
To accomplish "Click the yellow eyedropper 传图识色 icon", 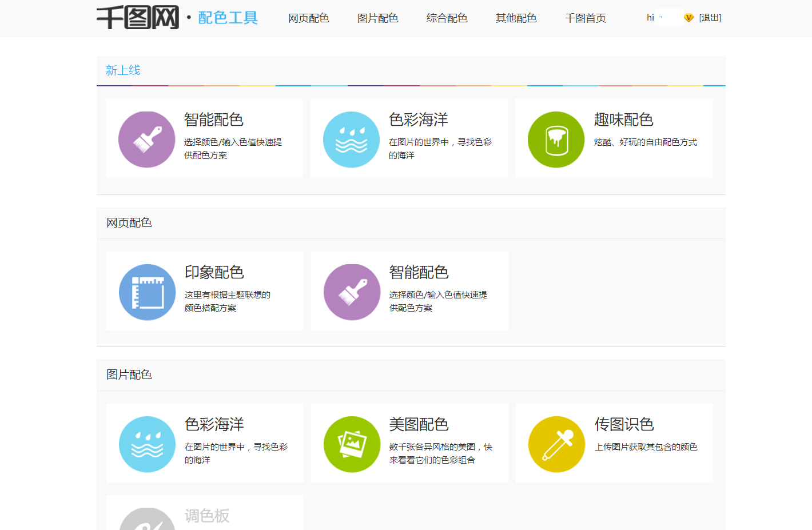I will pos(556,444).
